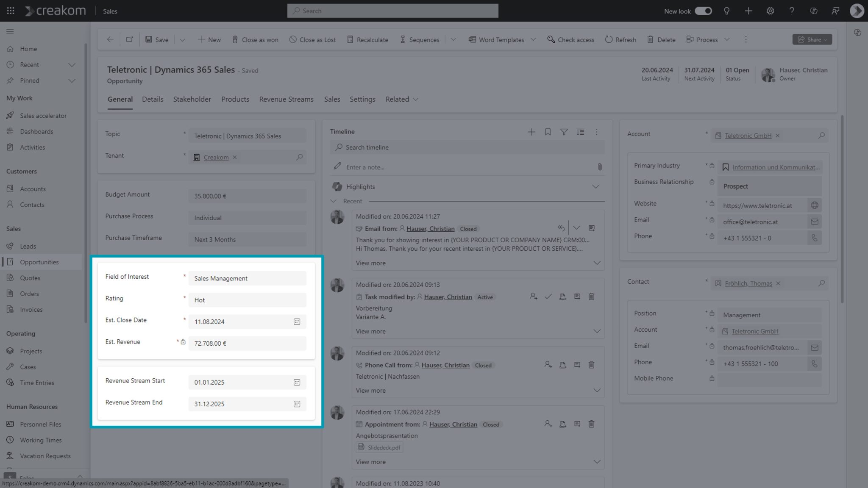Click the Rating field showing Hot

(x=247, y=300)
